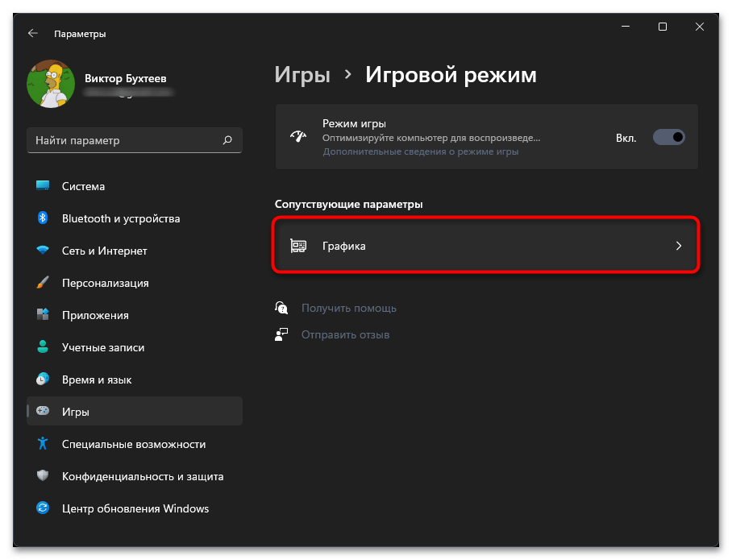Minimize the Параметры window

click(626, 27)
